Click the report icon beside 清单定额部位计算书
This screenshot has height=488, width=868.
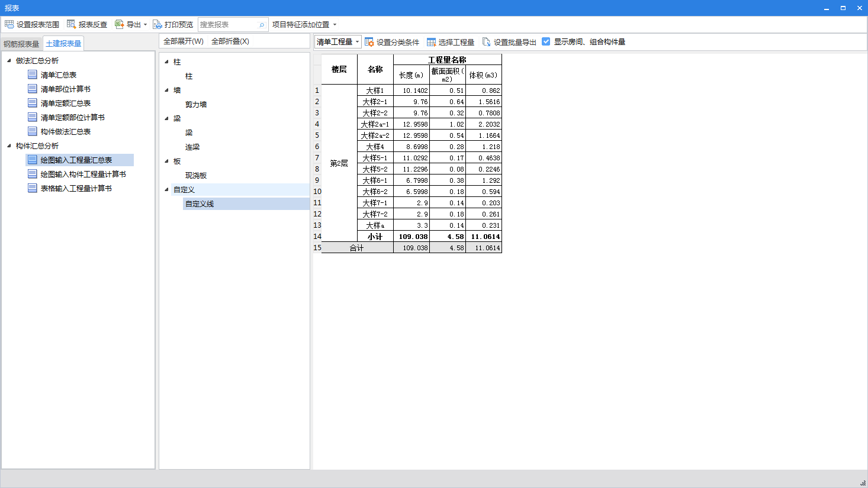point(33,117)
